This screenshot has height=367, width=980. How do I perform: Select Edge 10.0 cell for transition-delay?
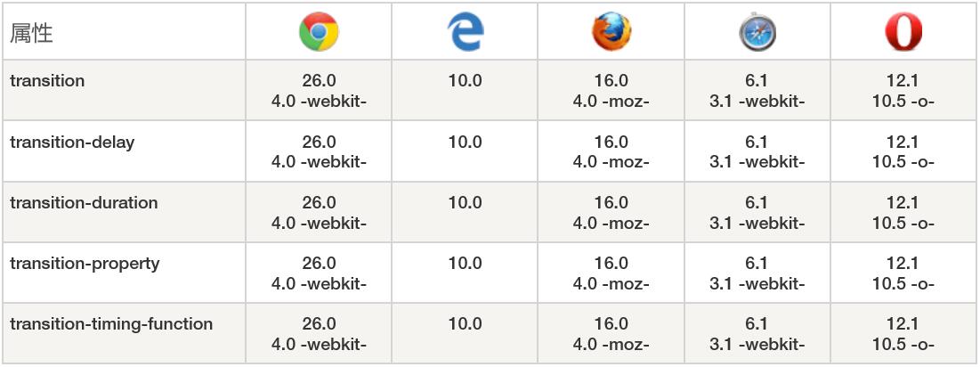click(465, 151)
